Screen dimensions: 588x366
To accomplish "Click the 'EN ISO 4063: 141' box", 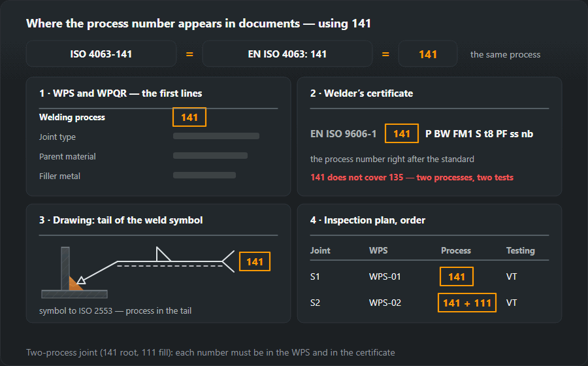I will pyautogui.click(x=287, y=54).
